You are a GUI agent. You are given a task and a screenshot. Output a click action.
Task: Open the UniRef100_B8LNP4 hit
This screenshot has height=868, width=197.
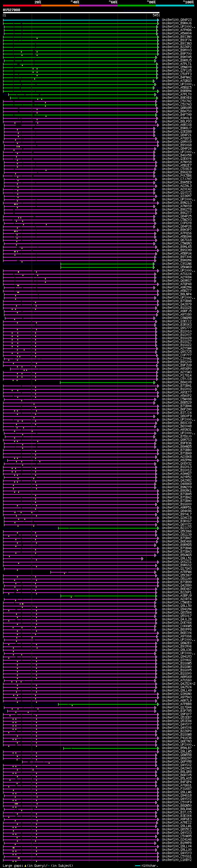[177, 294]
